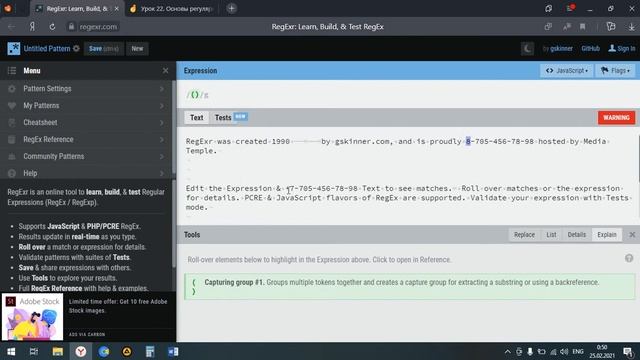The height and width of the screenshot is (360, 640).
Task: Open Help menu item
Action: click(86, 173)
